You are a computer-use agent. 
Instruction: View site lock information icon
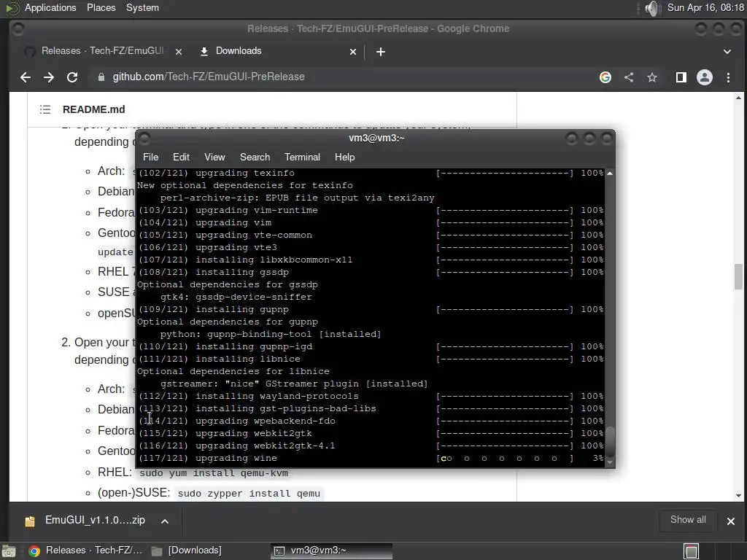[101, 77]
